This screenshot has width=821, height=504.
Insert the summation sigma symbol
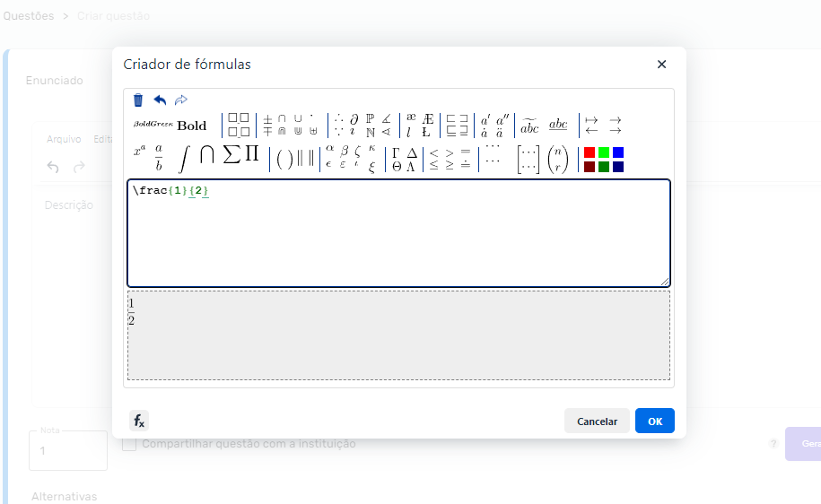231,154
